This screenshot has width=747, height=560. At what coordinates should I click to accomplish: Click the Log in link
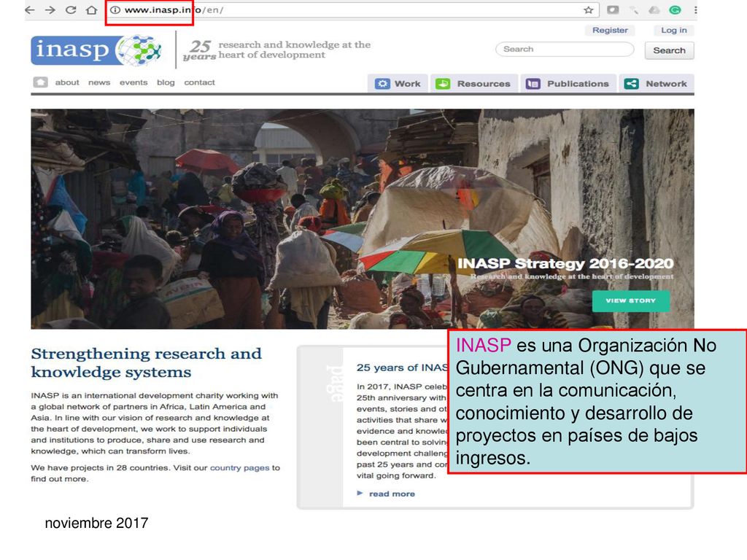point(673,30)
